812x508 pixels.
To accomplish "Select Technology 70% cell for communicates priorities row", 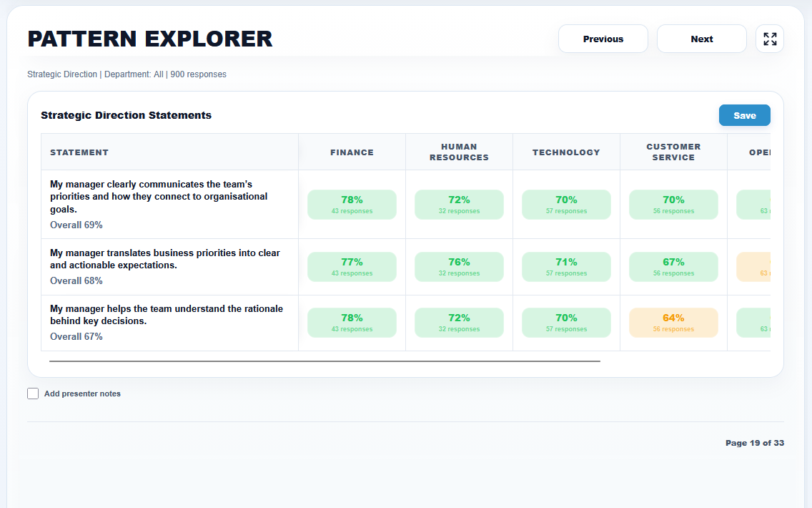I will click(566, 204).
